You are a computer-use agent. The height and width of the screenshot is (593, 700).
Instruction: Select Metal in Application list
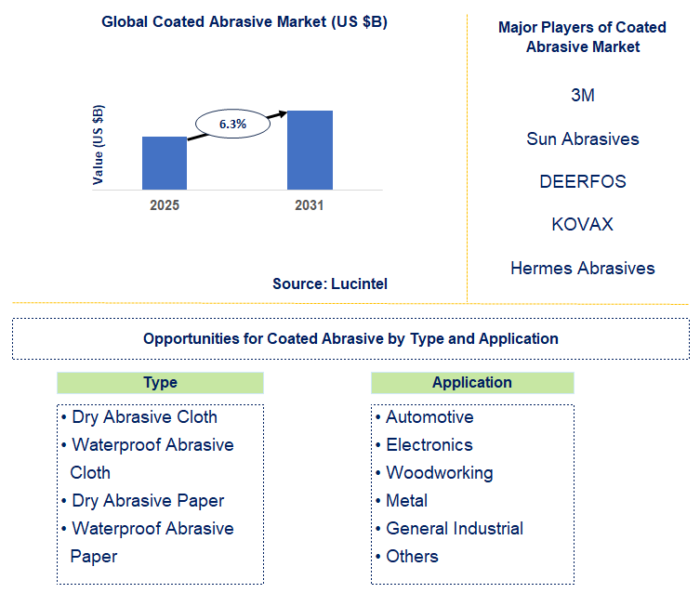point(406,501)
